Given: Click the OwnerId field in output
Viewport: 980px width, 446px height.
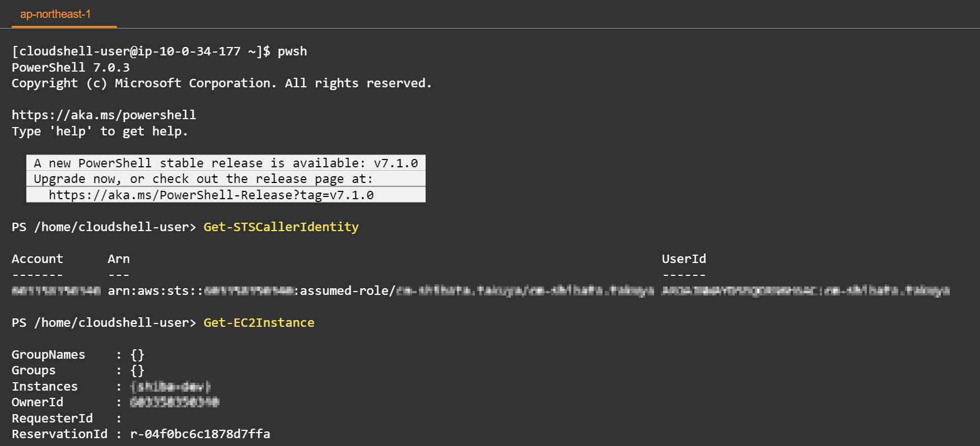Looking at the screenshot, I should pyautogui.click(x=37, y=402).
